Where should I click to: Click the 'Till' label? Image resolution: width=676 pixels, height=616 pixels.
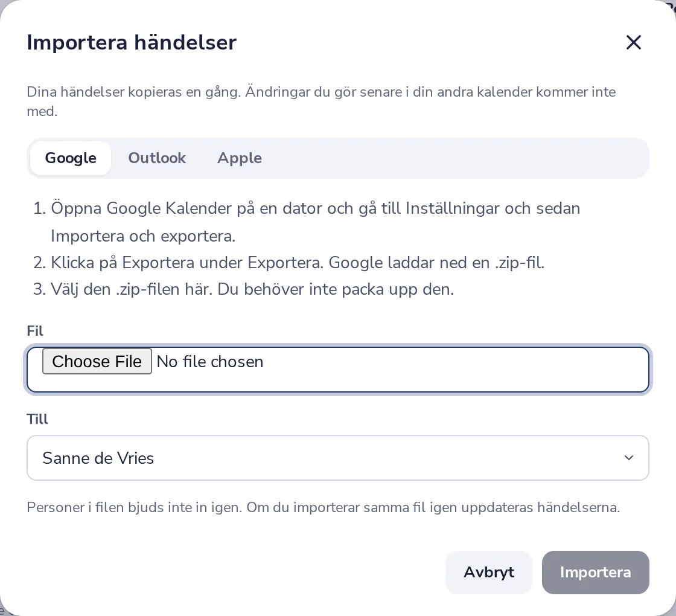(x=37, y=419)
